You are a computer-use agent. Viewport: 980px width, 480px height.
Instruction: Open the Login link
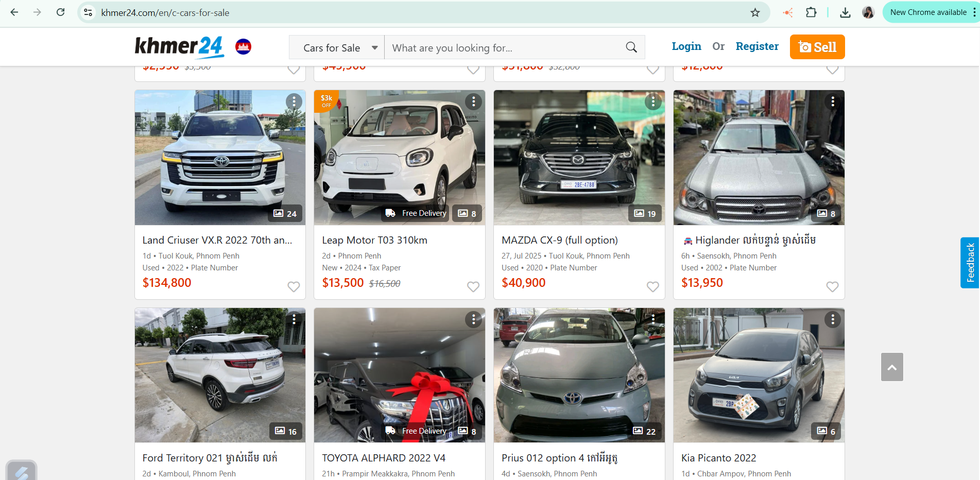click(x=686, y=46)
